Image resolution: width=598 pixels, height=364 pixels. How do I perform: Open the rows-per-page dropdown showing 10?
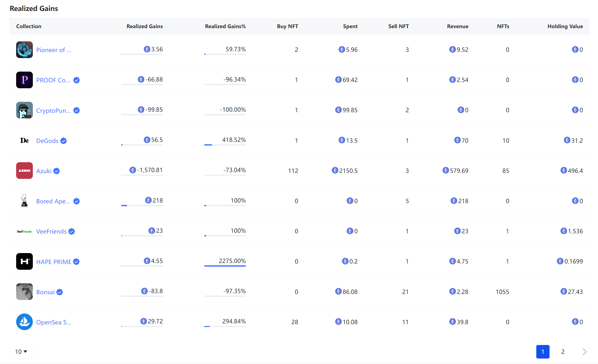click(x=21, y=352)
